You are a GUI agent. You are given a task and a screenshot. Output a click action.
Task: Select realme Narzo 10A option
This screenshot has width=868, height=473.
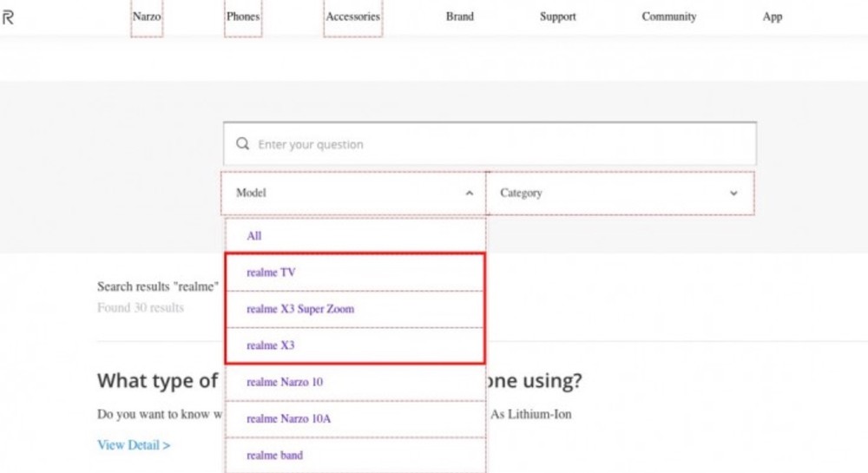coord(288,418)
